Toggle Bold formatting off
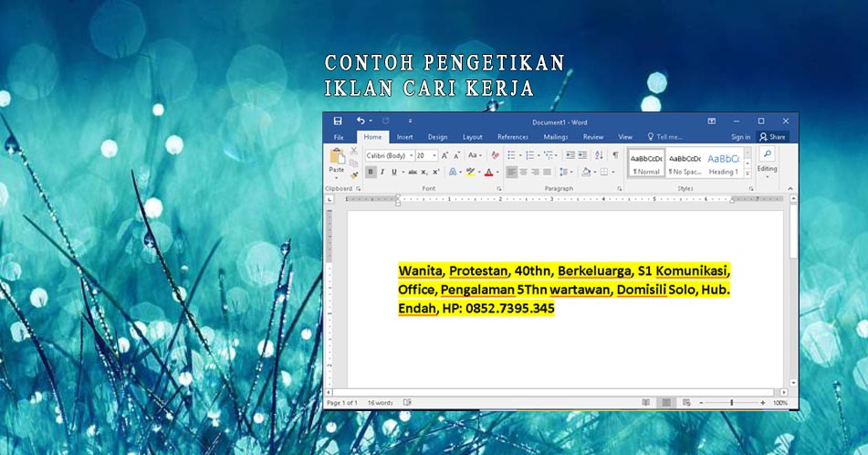 click(x=371, y=173)
